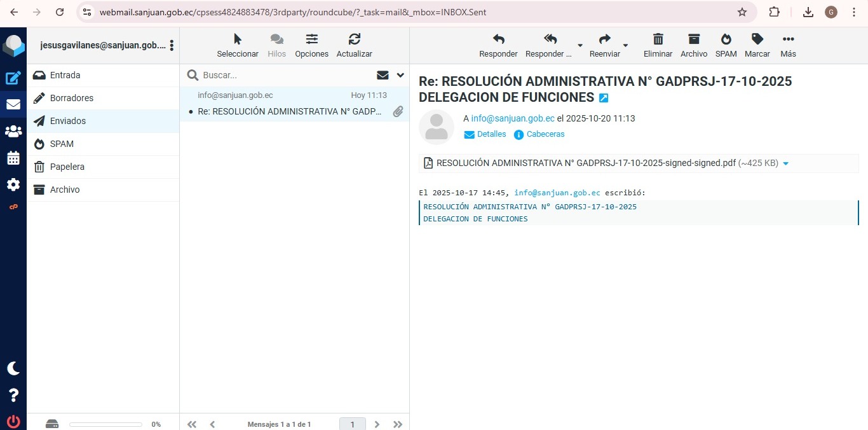Open the Entrada inbox folder
Viewport: 868px width, 430px height.
(65, 75)
